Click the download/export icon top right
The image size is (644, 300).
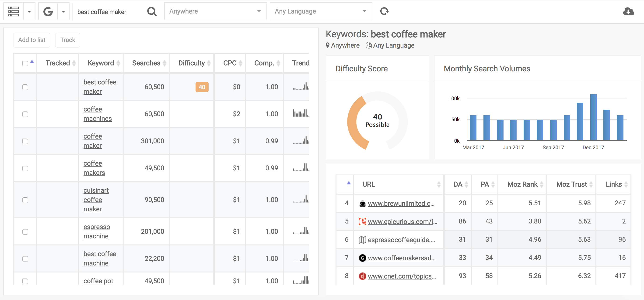pyautogui.click(x=628, y=11)
